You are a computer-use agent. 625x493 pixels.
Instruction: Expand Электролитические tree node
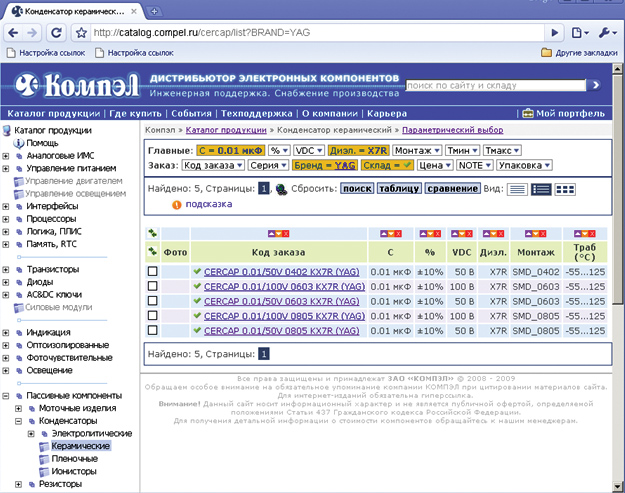31,434
